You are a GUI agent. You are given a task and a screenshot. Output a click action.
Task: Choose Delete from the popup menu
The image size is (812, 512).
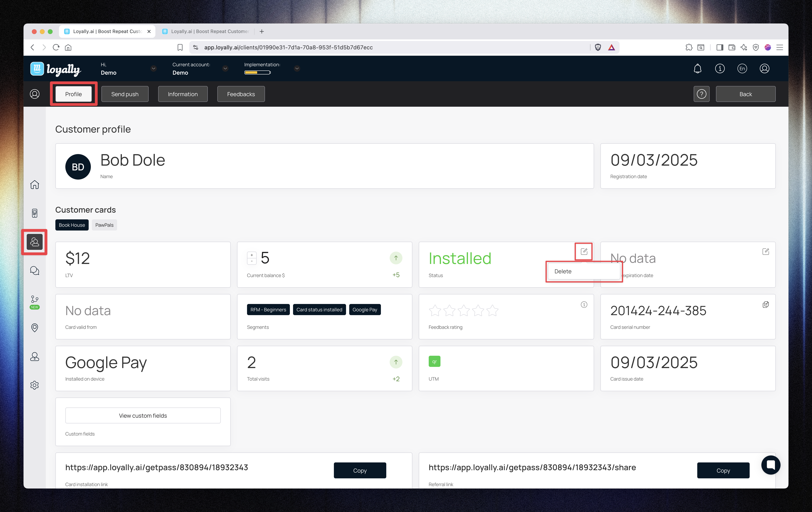tap(563, 271)
